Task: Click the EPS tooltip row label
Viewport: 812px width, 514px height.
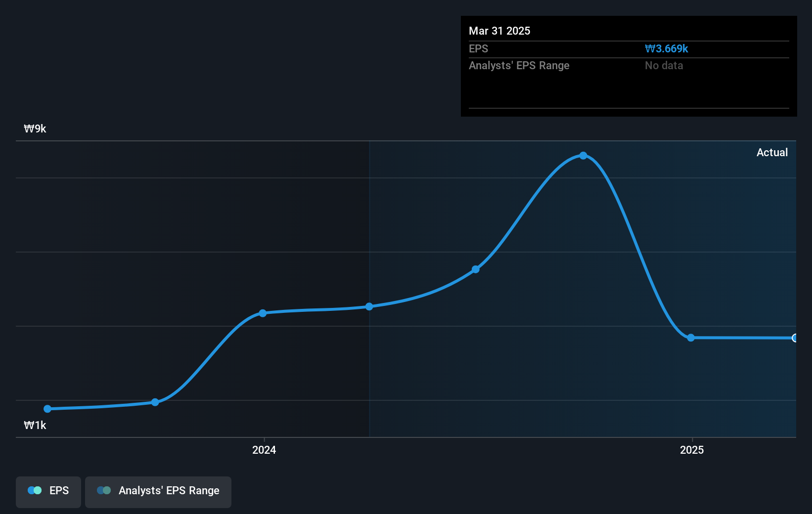Action: tap(478, 49)
